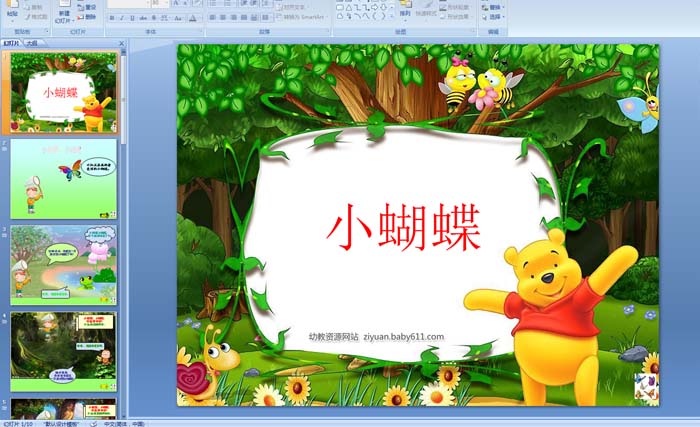This screenshot has height=427, width=700.
Task: Close the slide thumbnails pane
Action: [121, 43]
